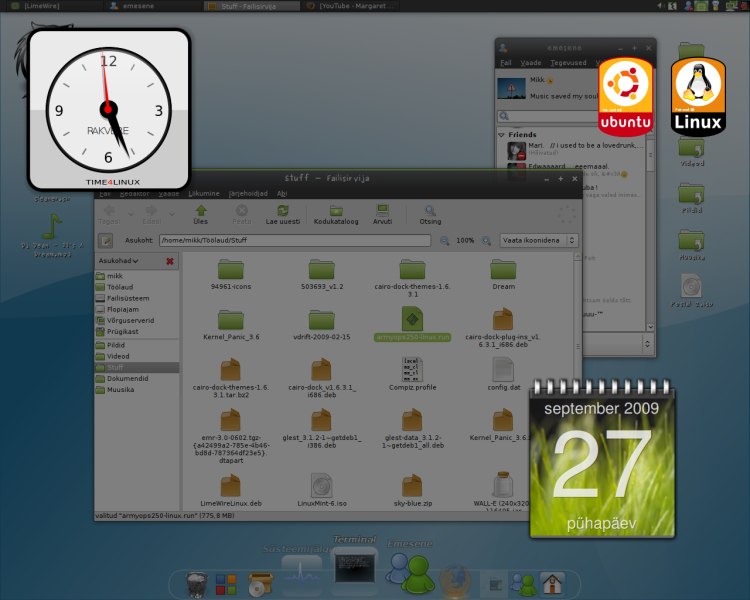Open Emesene from dock
750x600 pixels.
[410, 573]
